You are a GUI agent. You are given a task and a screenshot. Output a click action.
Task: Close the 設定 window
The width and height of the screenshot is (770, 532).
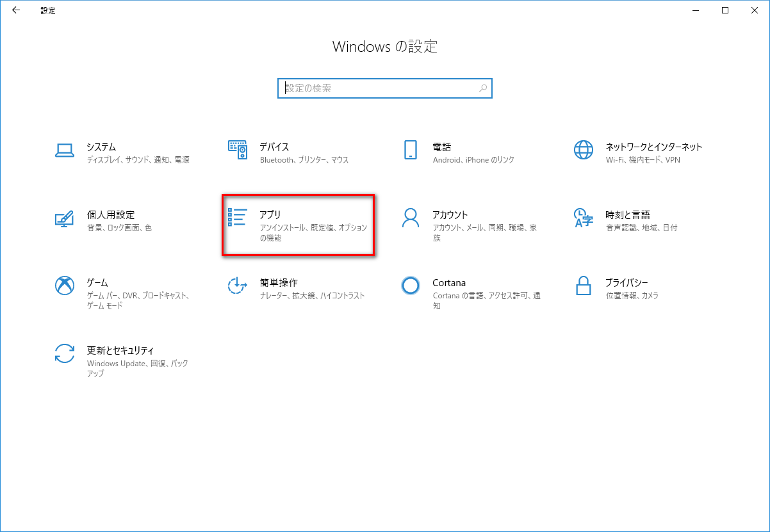[755, 10]
